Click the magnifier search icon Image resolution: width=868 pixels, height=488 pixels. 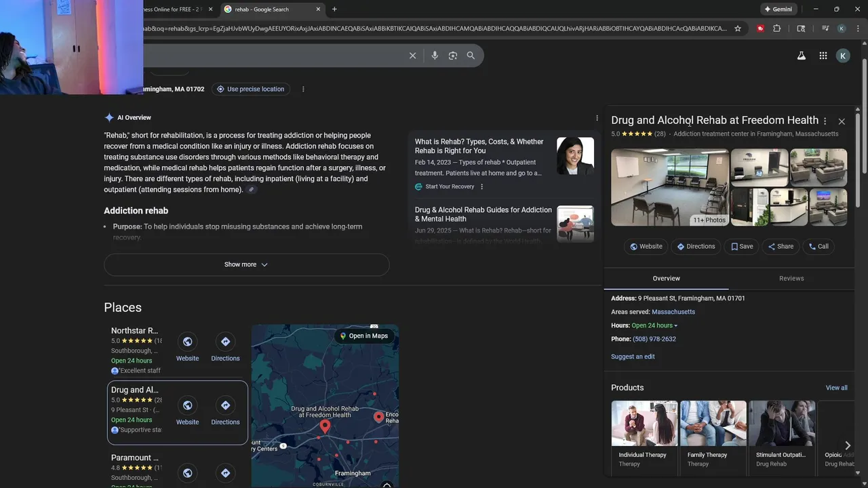pyautogui.click(x=471, y=56)
